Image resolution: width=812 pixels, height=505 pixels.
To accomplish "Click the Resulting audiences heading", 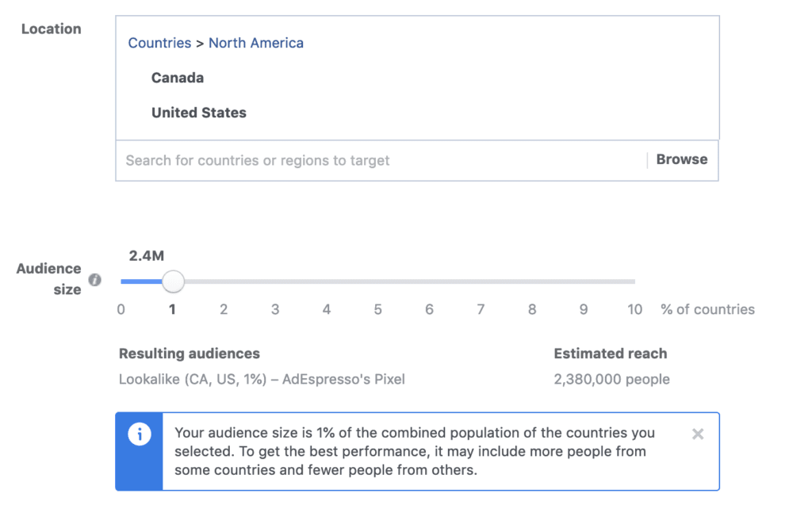I will [189, 354].
